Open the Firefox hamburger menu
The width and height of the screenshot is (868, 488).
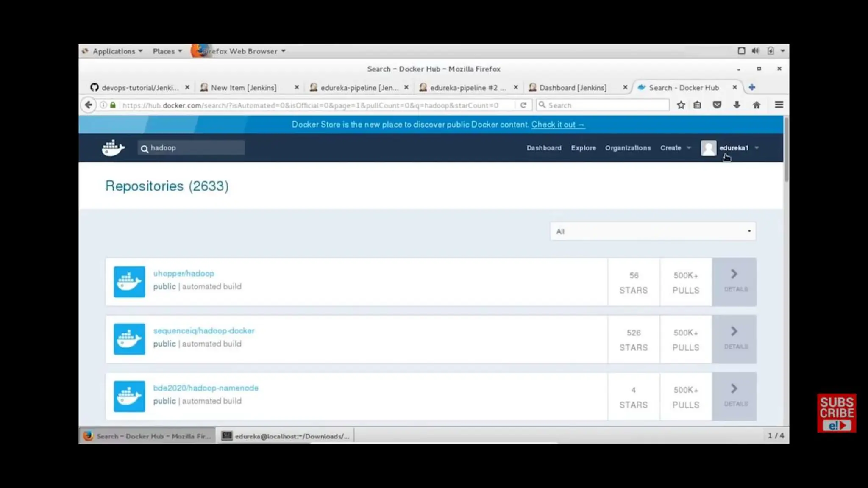(779, 105)
